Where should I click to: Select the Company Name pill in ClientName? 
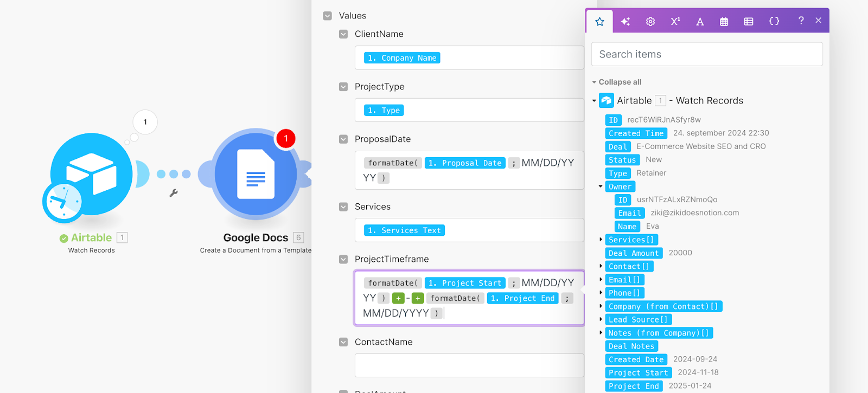(402, 58)
